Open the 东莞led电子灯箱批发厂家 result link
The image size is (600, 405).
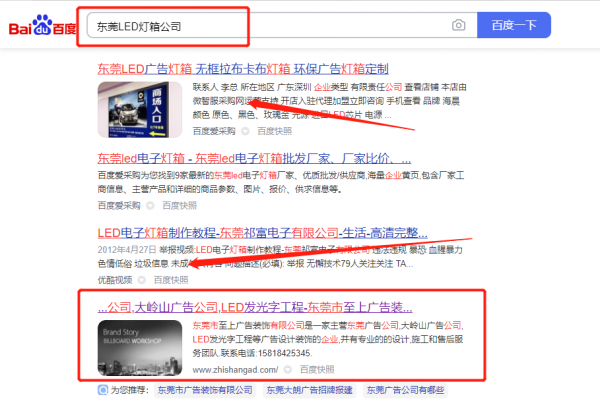254,158
